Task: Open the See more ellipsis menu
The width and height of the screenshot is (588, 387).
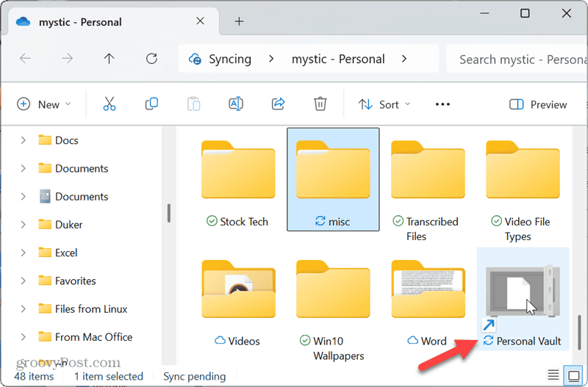Action: pyautogui.click(x=442, y=104)
